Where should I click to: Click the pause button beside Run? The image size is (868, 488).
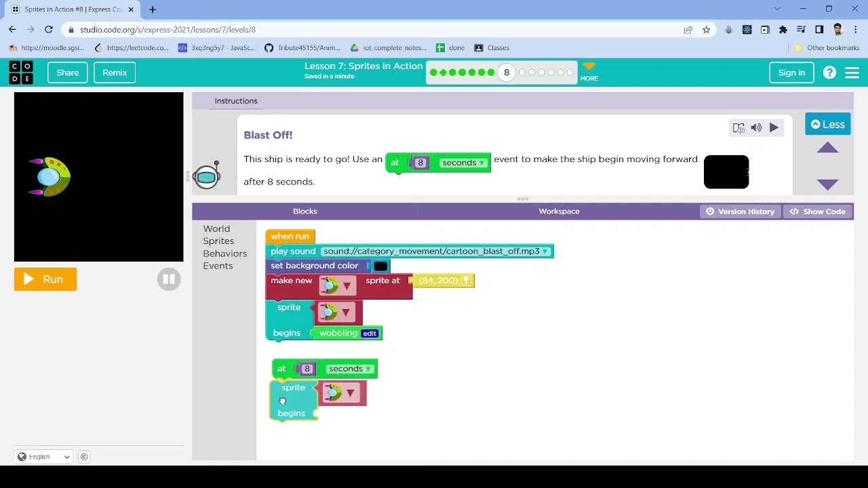point(169,279)
